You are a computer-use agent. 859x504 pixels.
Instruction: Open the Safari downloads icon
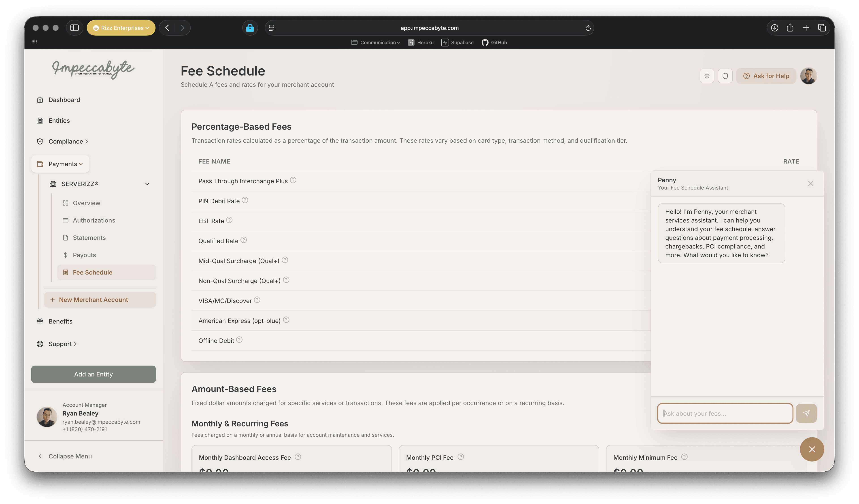tap(774, 28)
